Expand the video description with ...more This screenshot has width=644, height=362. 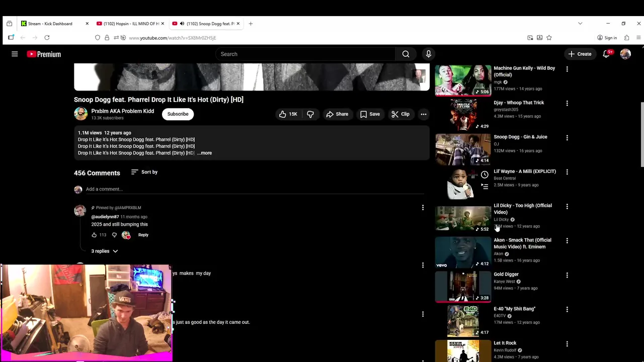point(204,153)
